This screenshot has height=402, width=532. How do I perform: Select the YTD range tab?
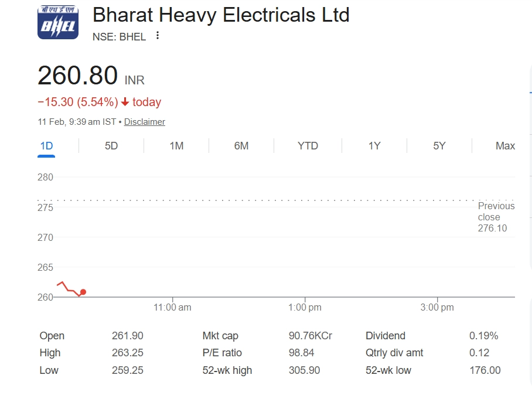pos(308,146)
